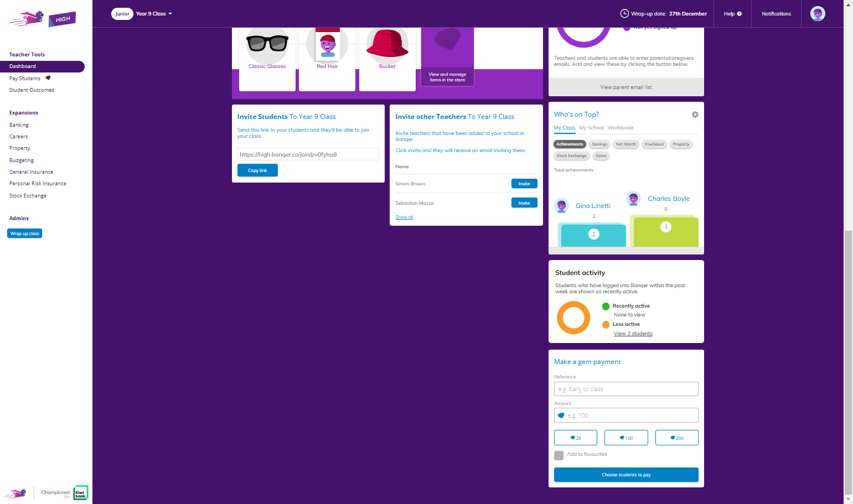Switch to My School leaderboard tab

coord(591,128)
